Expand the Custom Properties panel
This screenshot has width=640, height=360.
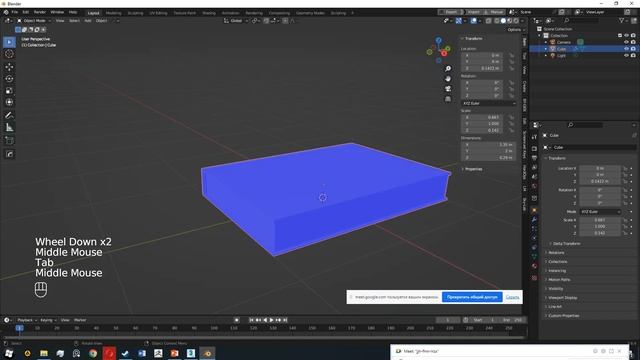563,316
